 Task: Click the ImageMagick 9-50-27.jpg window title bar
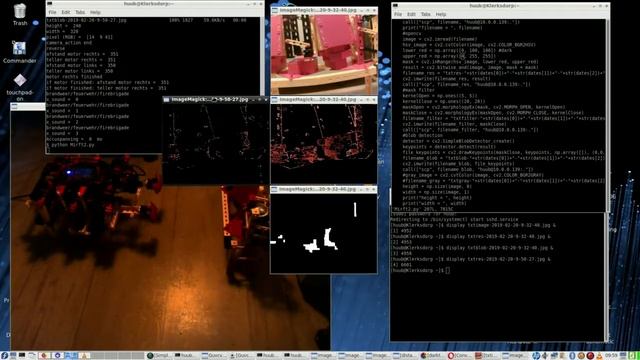tap(216, 99)
